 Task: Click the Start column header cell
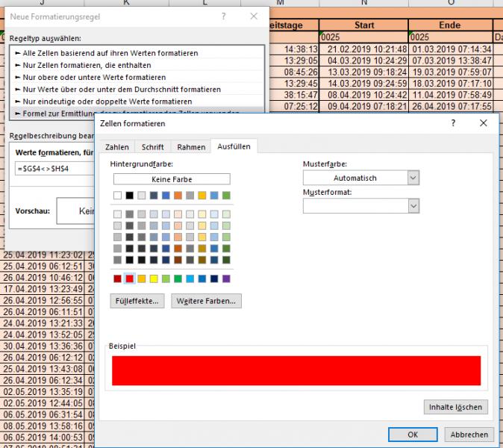pos(363,25)
